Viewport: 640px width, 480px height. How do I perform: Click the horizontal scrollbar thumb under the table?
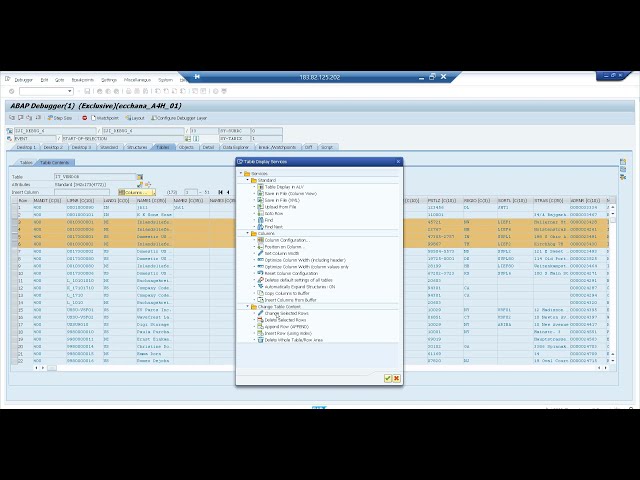tap(52, 368)
